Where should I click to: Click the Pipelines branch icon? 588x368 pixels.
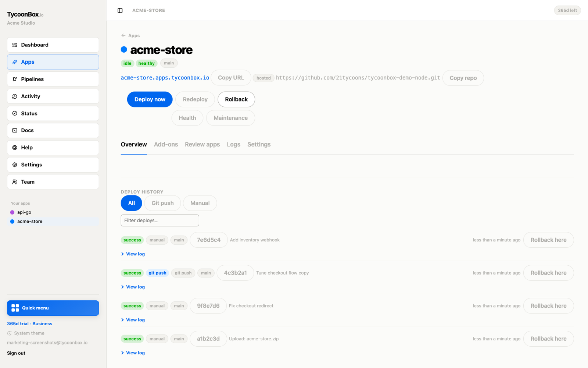15,79
